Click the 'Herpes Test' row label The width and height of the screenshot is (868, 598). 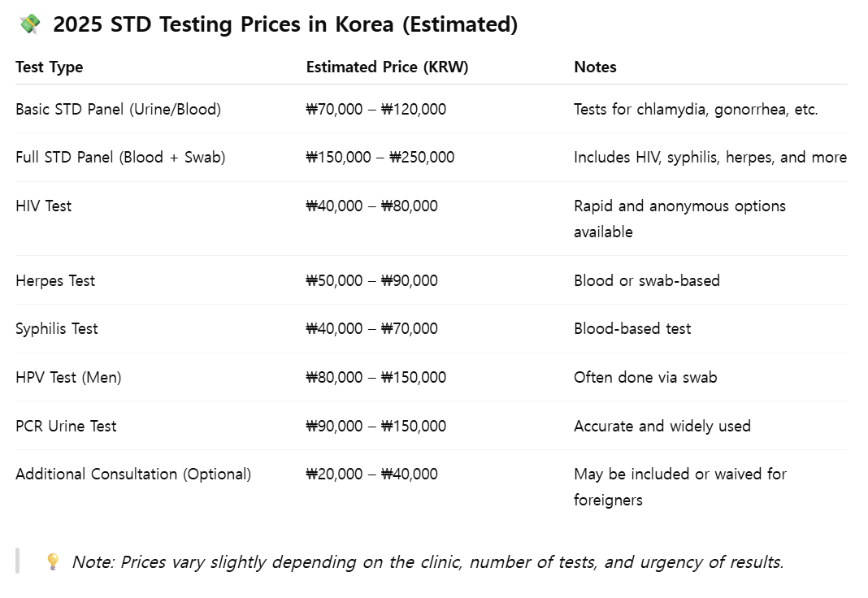[55, 280]
